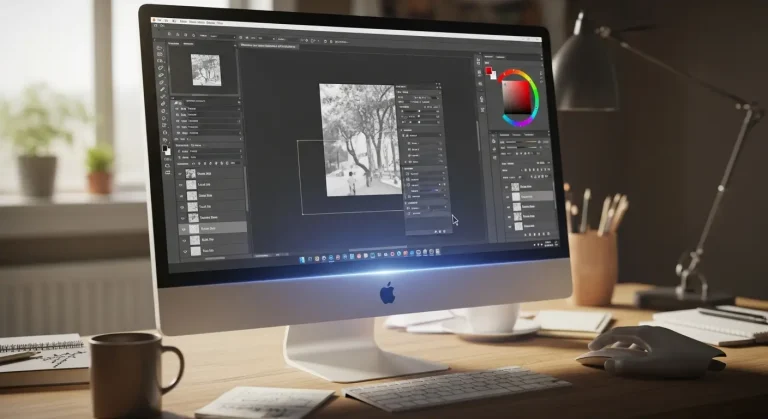Open first dropdown under floating panel's sliders
Screen dimensions: 768x419
[x=423, y=135]
